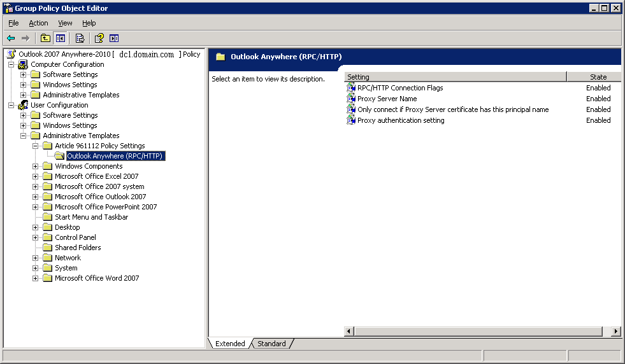Click the horizontal scrollbar thumb

[x=478, y=331]
